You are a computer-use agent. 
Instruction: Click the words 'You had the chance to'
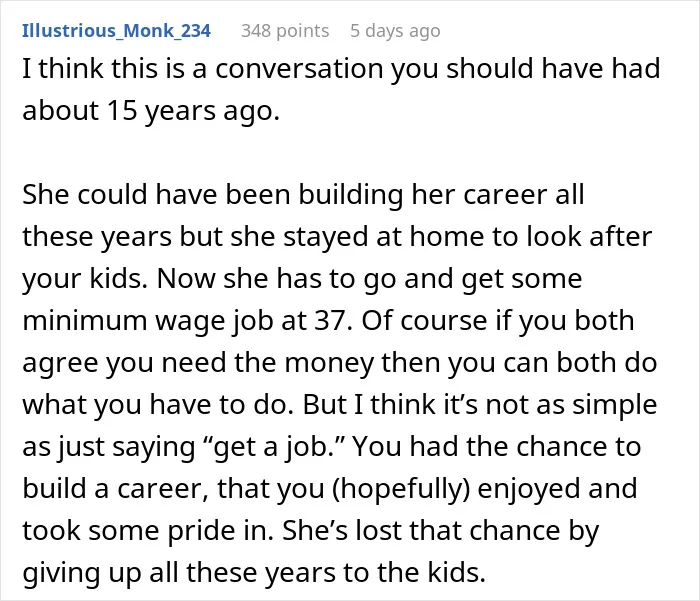point(496,447)
